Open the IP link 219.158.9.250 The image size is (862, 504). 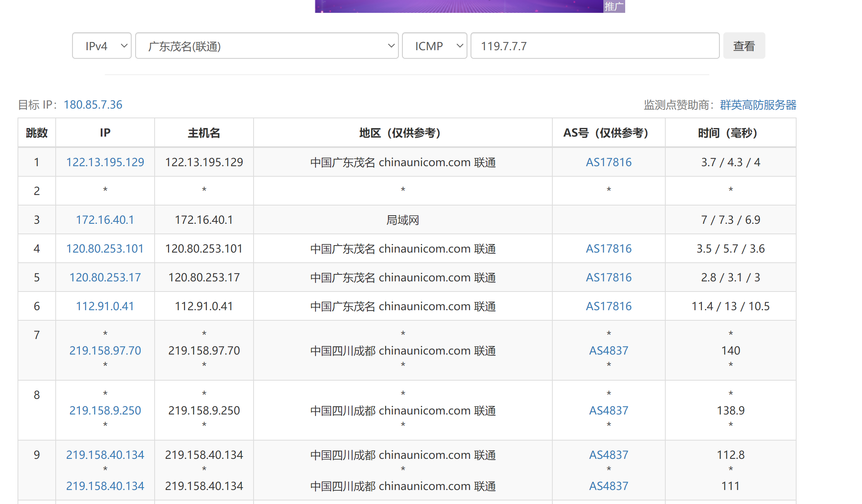click(105, 410)
